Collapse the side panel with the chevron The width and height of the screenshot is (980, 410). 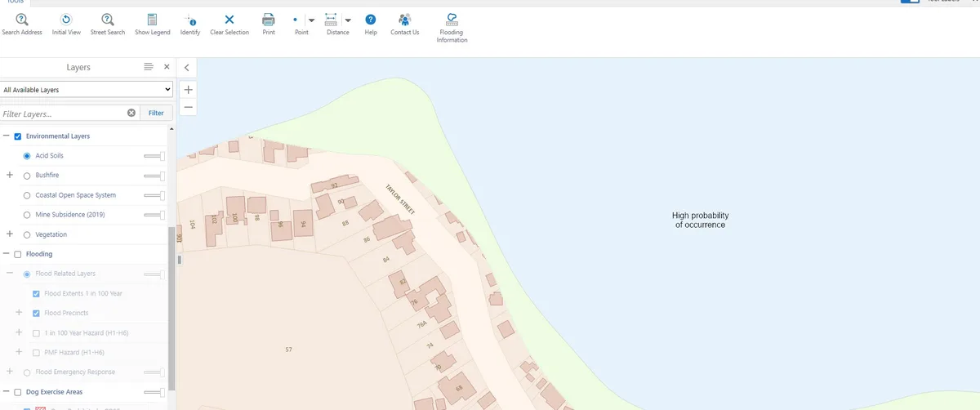(x=186, y=68)
